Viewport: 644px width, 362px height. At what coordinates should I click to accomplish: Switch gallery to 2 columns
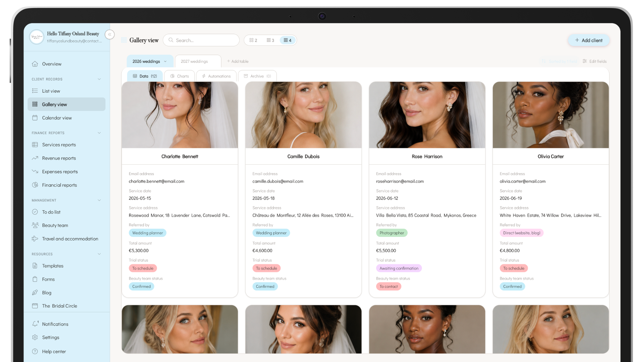253,40
